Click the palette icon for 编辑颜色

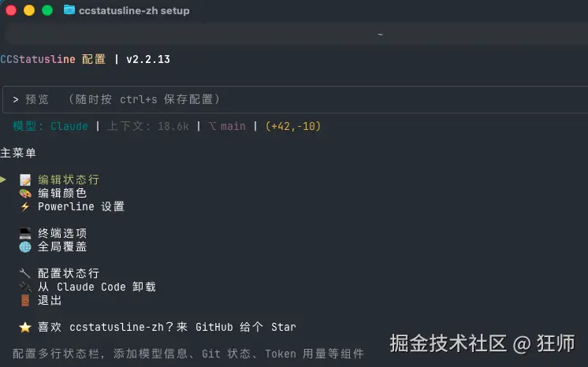pyautogui.click(x=25, y=194)
